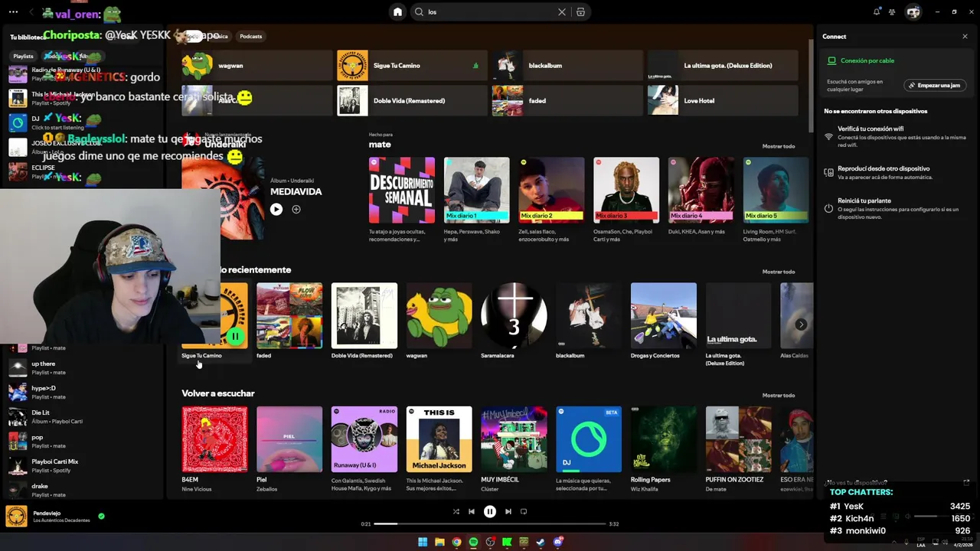Open Pendeviejo song title in player bar
Screen dimensions: 980x551
[47, 513]
